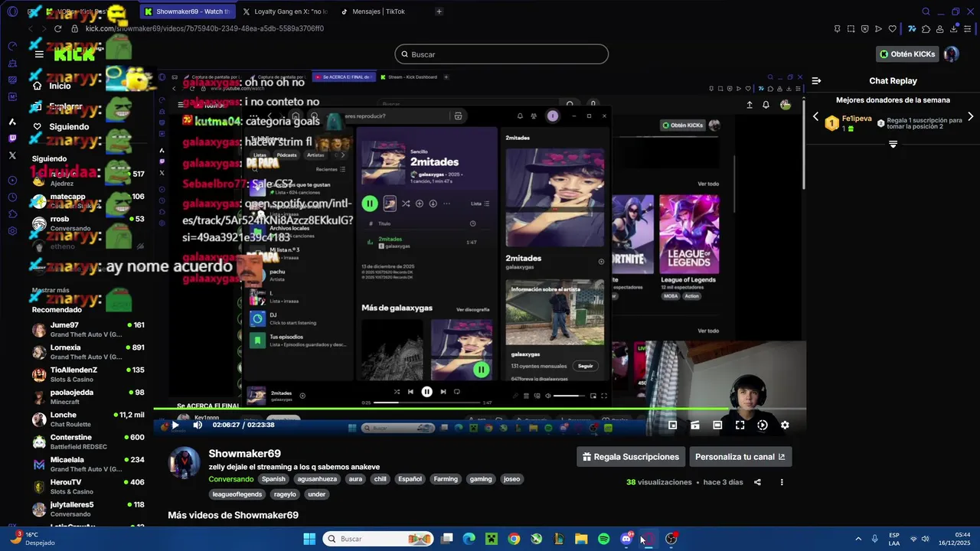Image resolution: width=980 pixels, height=551 pixels.
Task: Reload the current page
Action: [57, 28]
